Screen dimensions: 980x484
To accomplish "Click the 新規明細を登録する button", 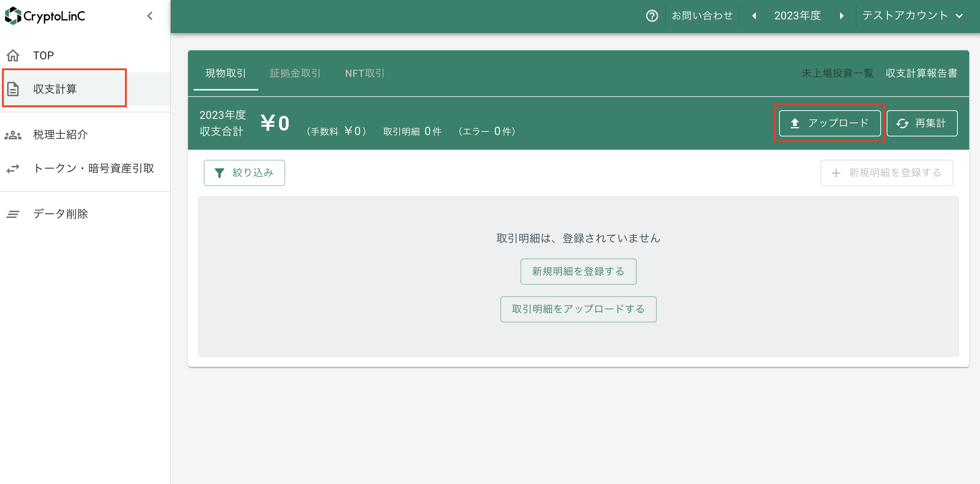I will 578,271.
